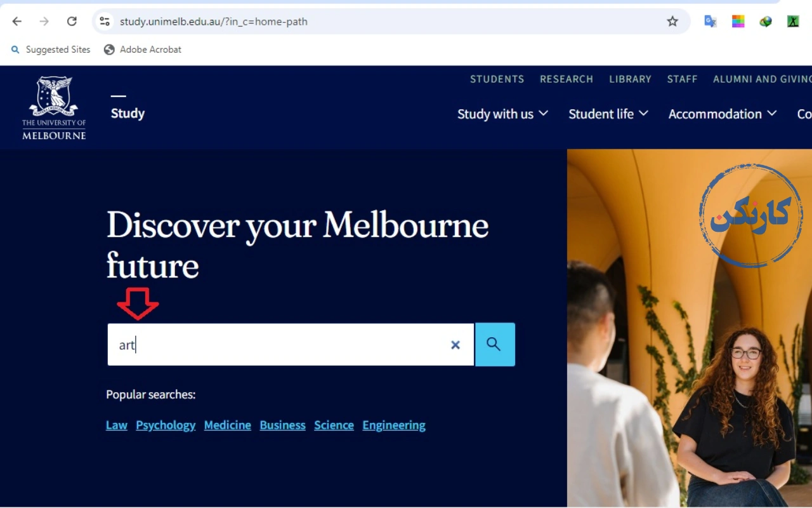Select the Science popular search
812x508 pixels.
(334, 425)
